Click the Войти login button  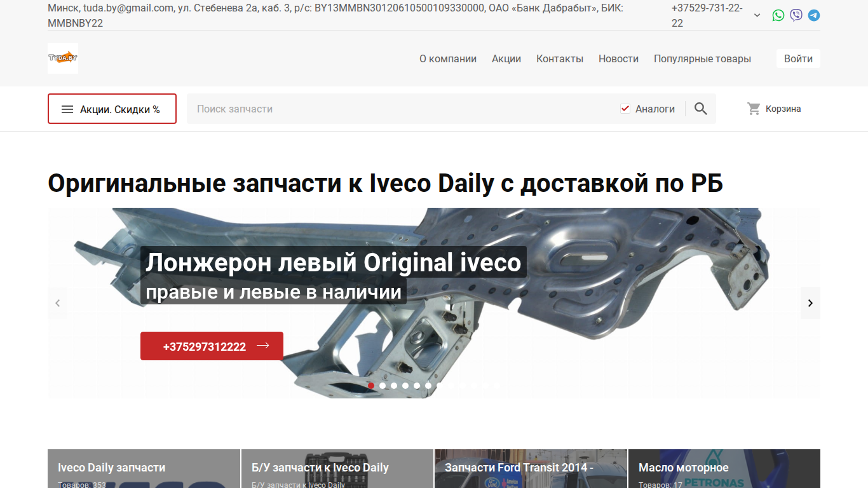(x=798, y=58)
